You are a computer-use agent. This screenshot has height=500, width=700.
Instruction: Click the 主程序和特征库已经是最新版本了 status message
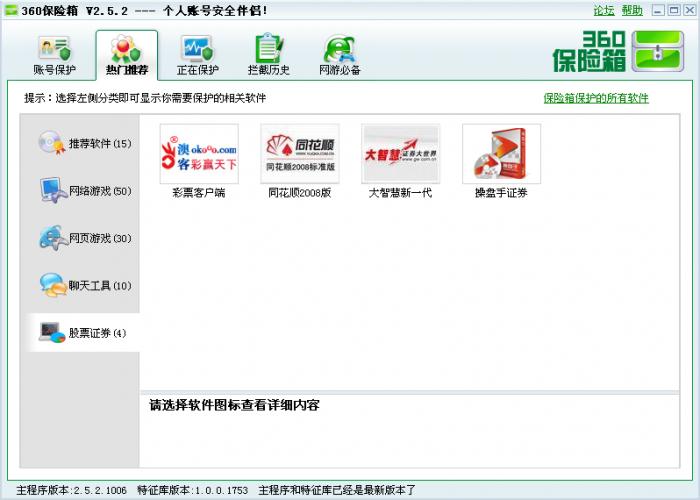coord(337,490)
